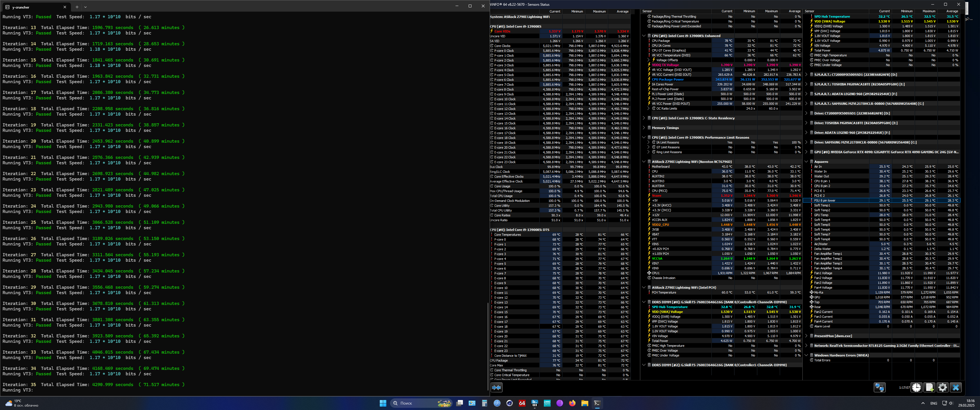The height and width of the screenshot is (410, 980).
Task: Open HWiNFO remote network connection icon
Action: click(x=879, y=387)
